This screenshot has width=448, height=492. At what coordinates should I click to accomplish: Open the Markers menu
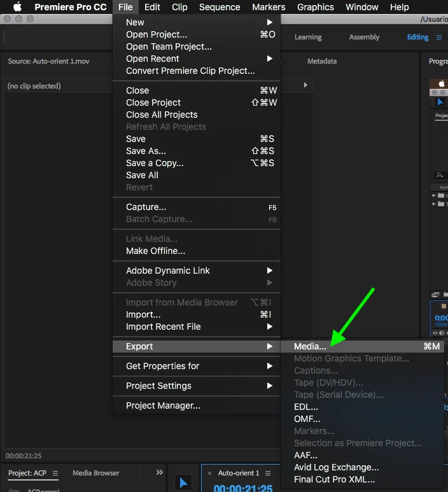(x=269, y=7)
